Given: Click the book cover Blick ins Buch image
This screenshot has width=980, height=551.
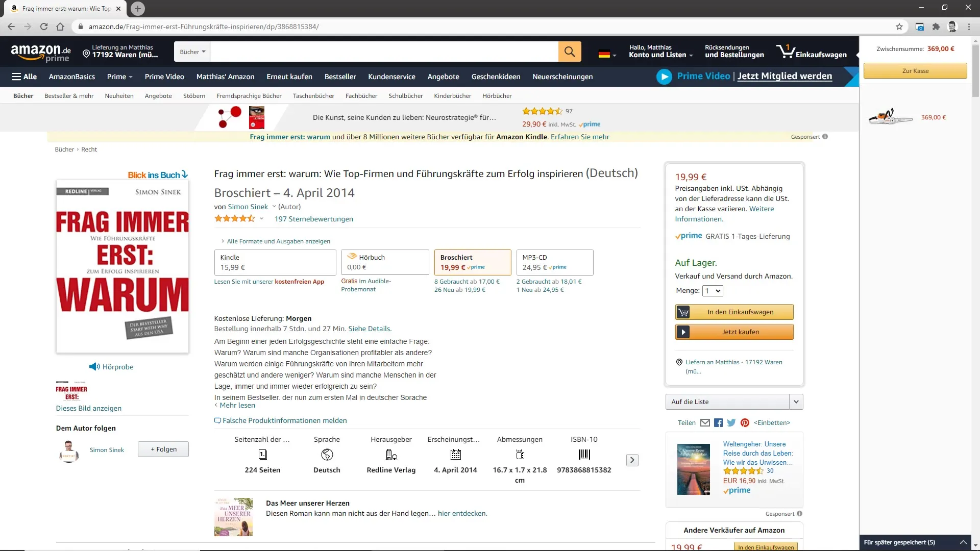Looking at the screenshot, I should coord(122,266).
